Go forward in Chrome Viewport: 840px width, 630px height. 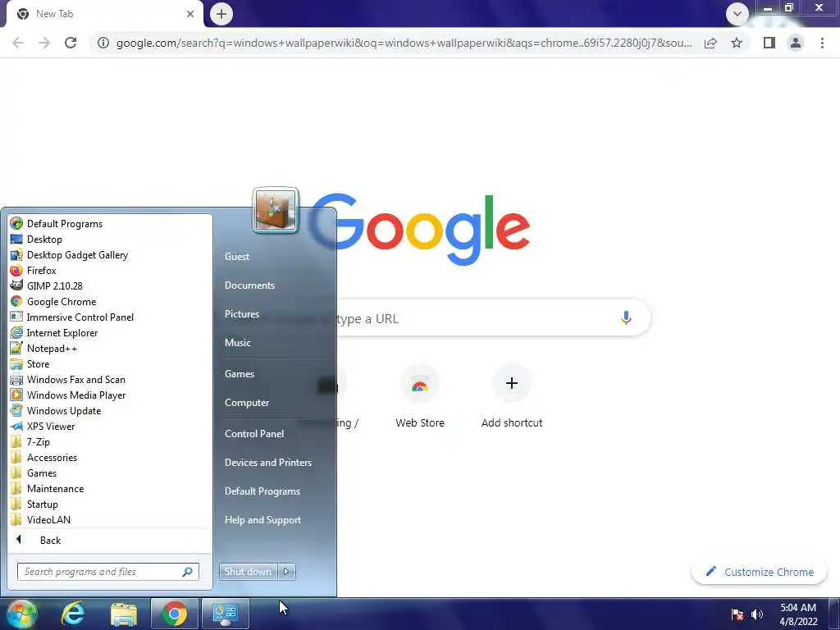(44, 43)
